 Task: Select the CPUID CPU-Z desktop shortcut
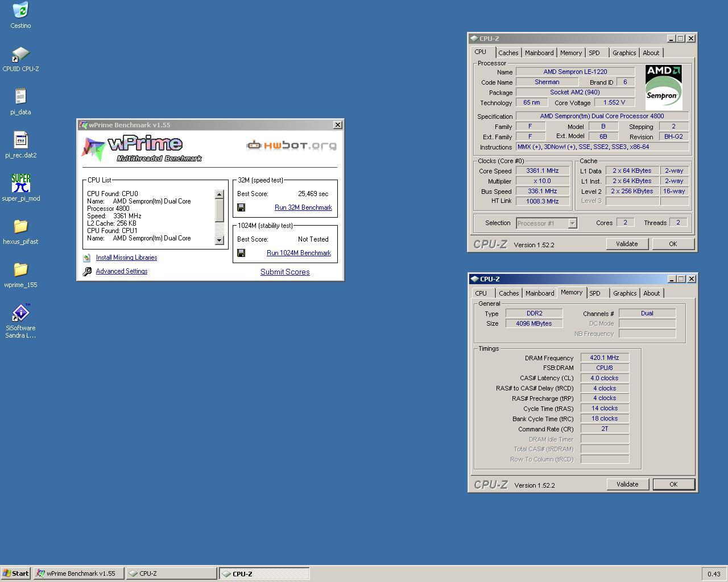point(20,55)
